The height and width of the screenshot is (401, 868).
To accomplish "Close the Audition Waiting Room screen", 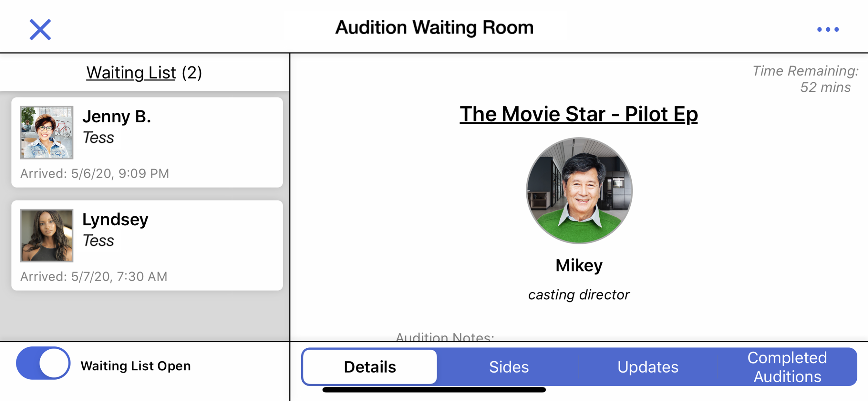I will click(40, 30).
